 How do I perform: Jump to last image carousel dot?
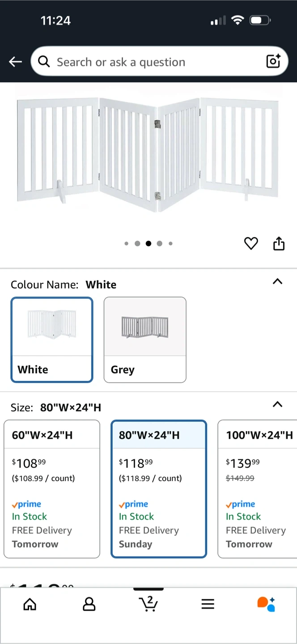point(170,244)
